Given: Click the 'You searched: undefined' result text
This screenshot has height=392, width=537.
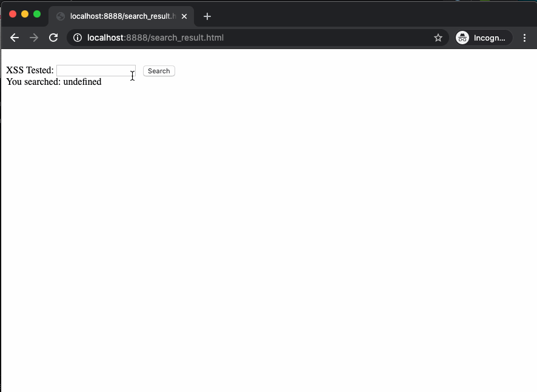Looking at the screenshot, I should coord(53,82).
